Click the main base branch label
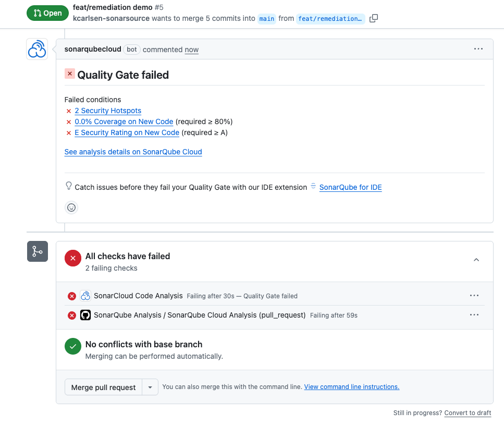The image size is (504, 425). pos(266,18)
